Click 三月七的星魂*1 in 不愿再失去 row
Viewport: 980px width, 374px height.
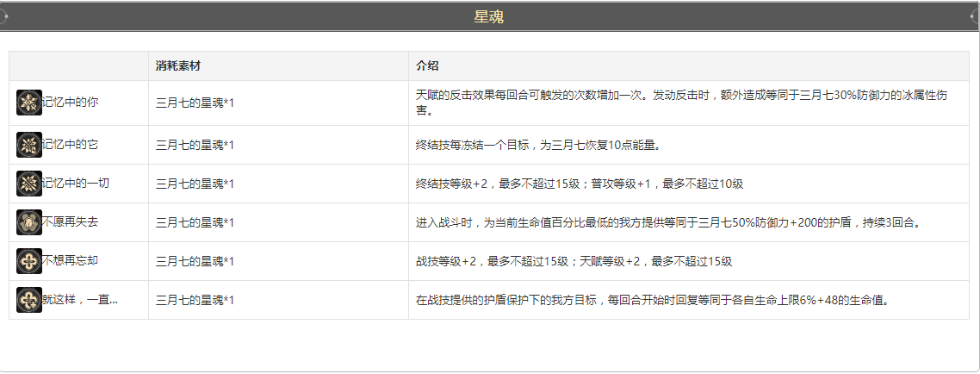[x=195, y=222]
